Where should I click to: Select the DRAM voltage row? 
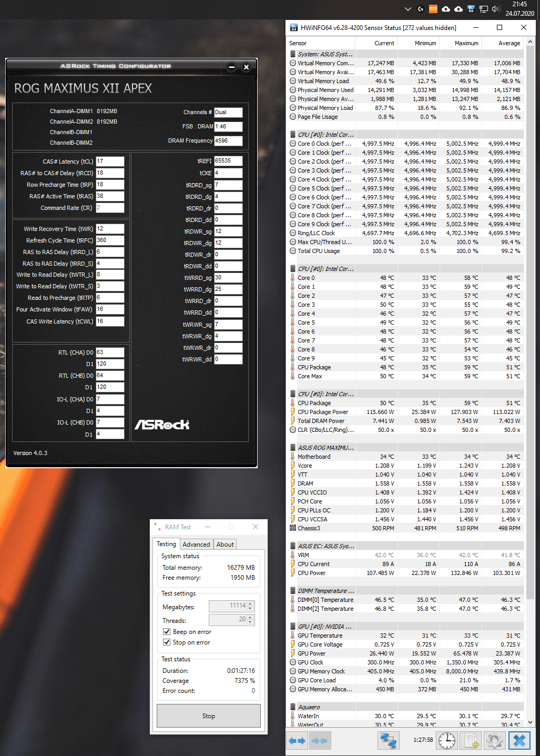tap(405, 483)
